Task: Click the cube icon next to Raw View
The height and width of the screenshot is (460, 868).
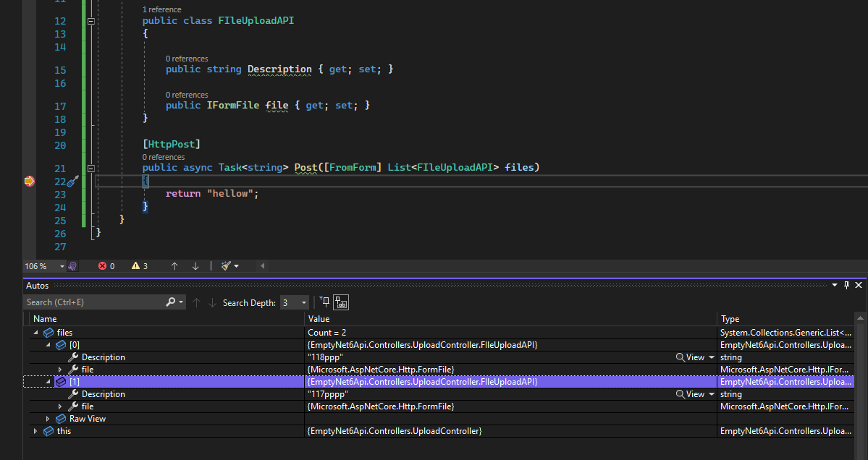Action: 61,419
